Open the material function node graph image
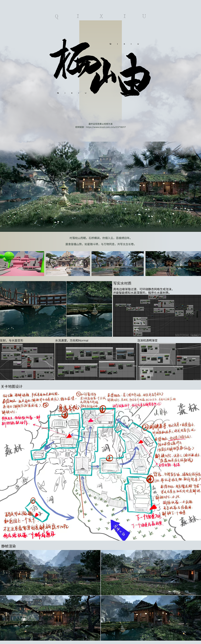The image size is (201, 644). (x=157, y=316)
